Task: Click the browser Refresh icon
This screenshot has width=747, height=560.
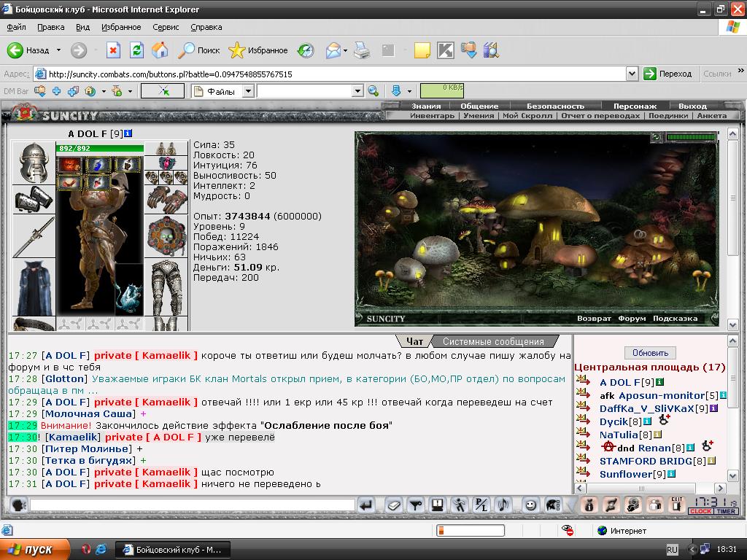Action: (x=136, y=50)
